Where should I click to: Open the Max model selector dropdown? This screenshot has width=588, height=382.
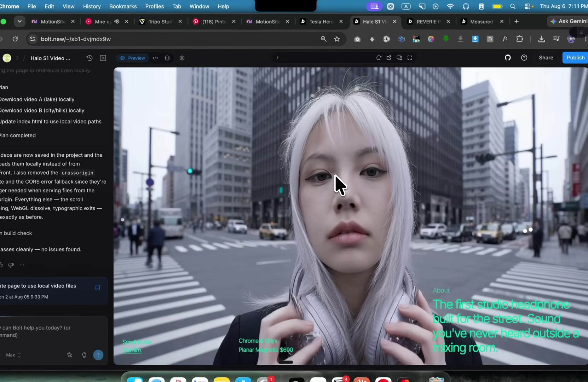pyautogui.click(x=13, y=355)
